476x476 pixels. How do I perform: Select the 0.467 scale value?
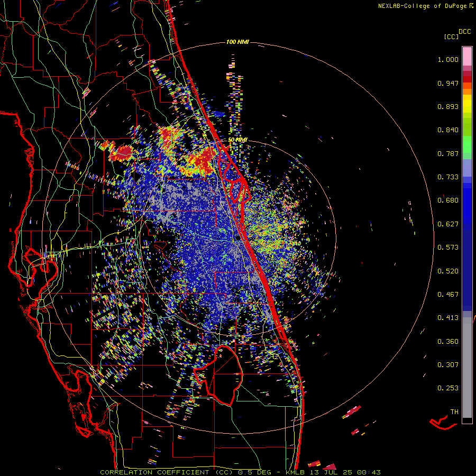tap(448, 295)
